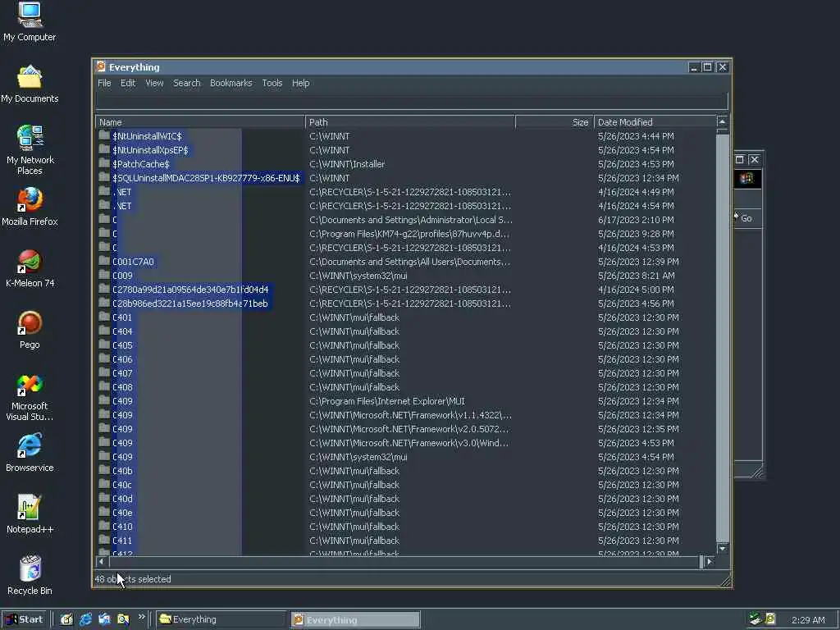Click the folder icon of C40b

(104, 470)
